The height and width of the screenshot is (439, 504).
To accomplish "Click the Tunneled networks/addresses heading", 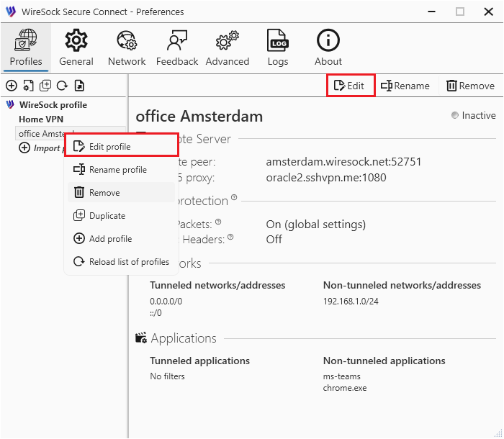I will 217,286.
